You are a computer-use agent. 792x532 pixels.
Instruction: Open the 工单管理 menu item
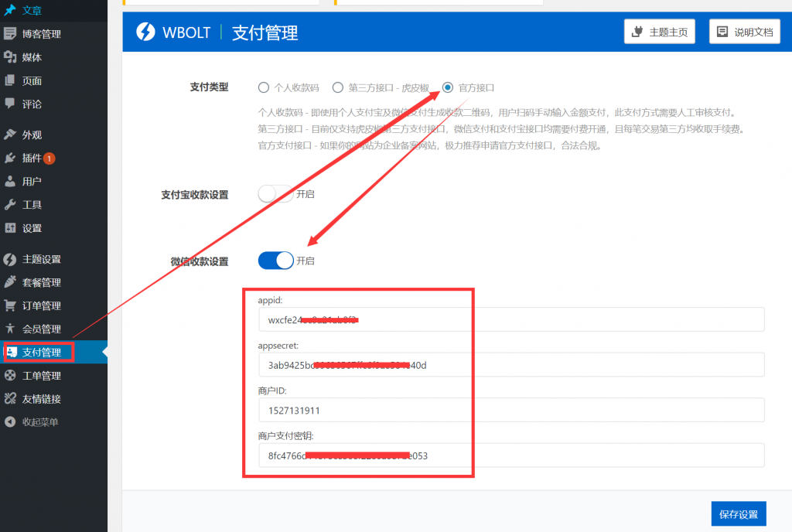pos(42,376)
